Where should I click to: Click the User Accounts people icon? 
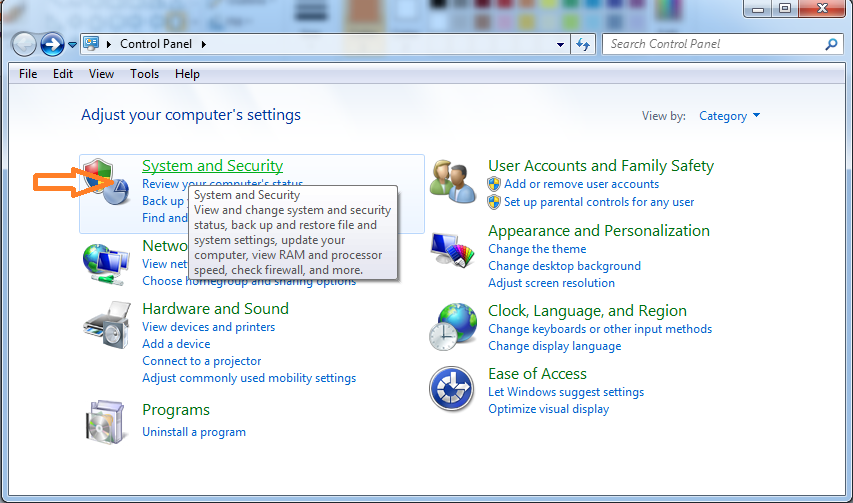point(453,182)
